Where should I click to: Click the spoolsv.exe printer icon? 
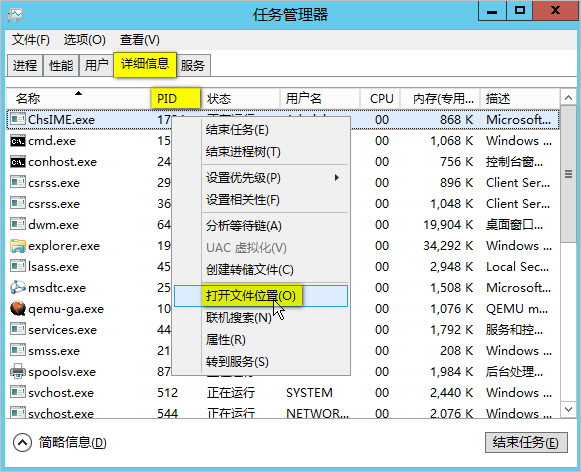[x=18, y=372]
